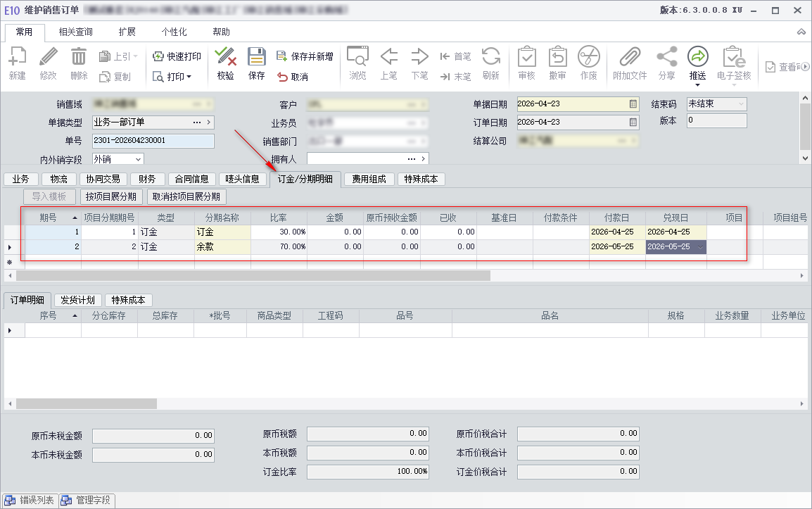Viewport: 812px width, 509px height.
Task: Select the 余款 installment name cell
Action: pos(222,247)
